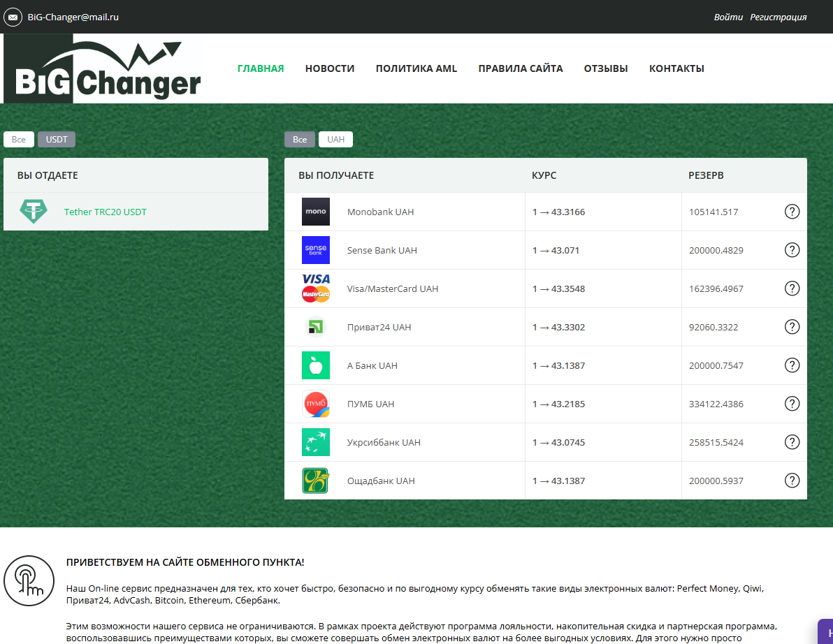The height and width of the screenshot is (644, 833).
Task: Open the ОТЗЫВЫ menu item
Action: click(x=606, y=68)
